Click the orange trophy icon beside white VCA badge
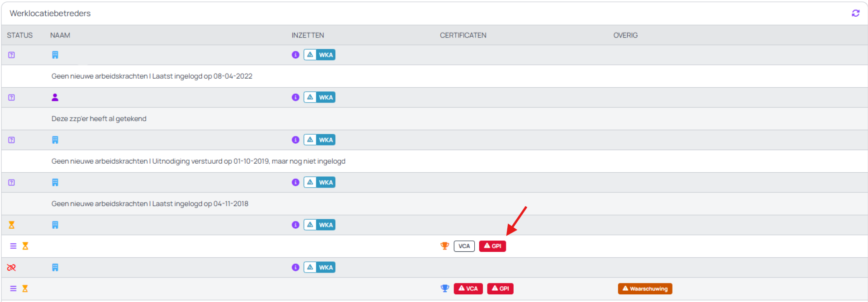 click(x=444, y=246)
